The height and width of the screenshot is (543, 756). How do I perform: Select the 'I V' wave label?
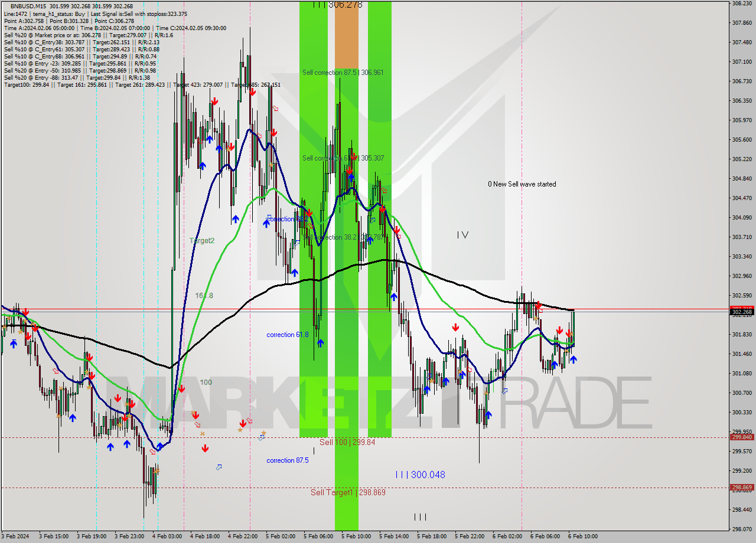click(x=462, y=235)
